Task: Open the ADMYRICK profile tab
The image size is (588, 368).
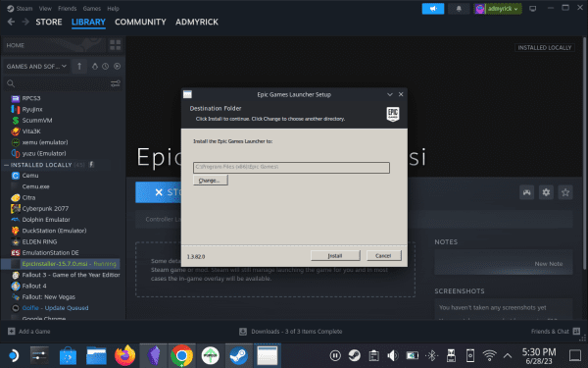Action: pyautogui.click(x=197, y=22)
